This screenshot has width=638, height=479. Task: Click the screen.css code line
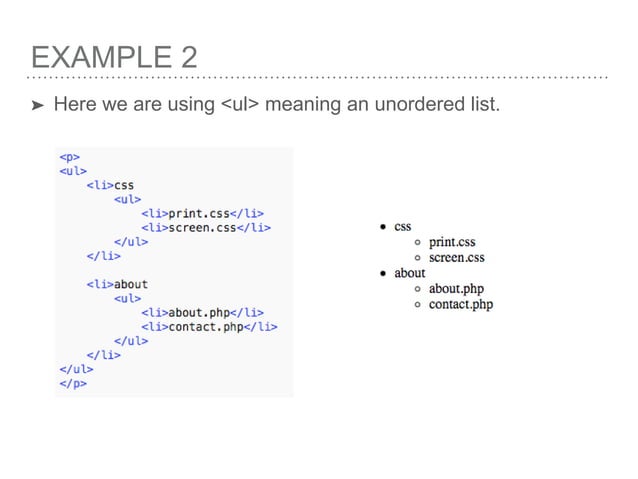(x=206, y=227)
